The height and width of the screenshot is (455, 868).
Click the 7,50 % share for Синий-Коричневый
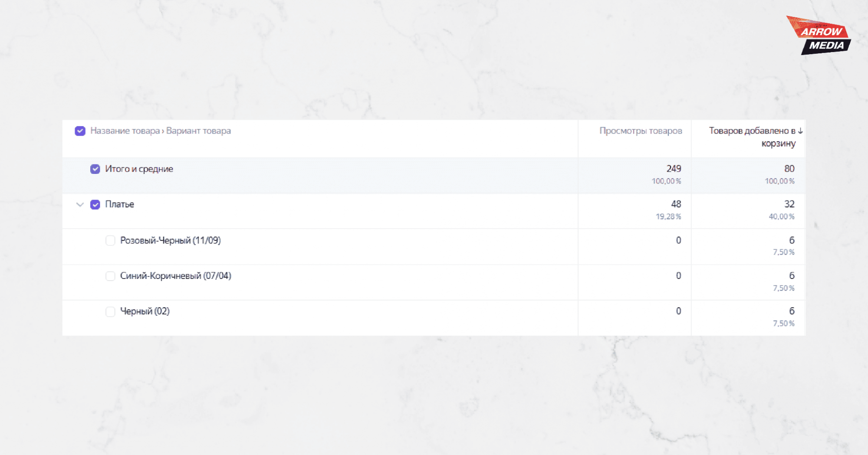pyautogui.click(x=784, y=288)
